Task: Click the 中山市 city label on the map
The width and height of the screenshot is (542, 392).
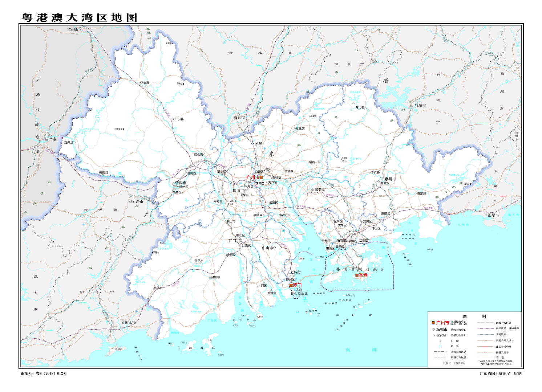Action: tap(268, 248)
